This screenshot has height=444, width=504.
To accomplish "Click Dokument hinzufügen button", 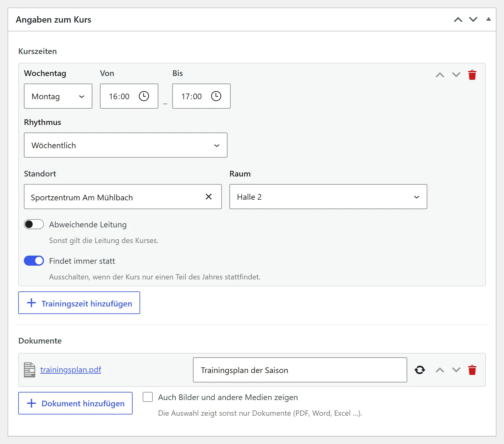I will (75, 403).
